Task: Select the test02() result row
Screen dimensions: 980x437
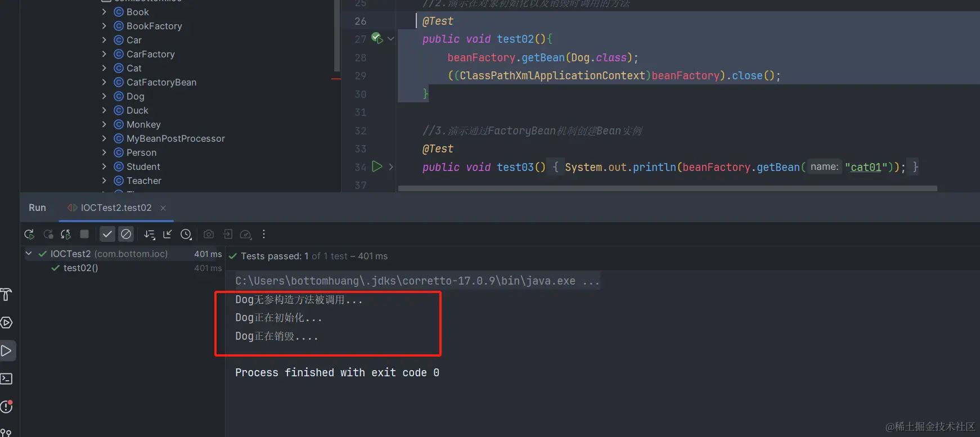Action: point(123,268)
